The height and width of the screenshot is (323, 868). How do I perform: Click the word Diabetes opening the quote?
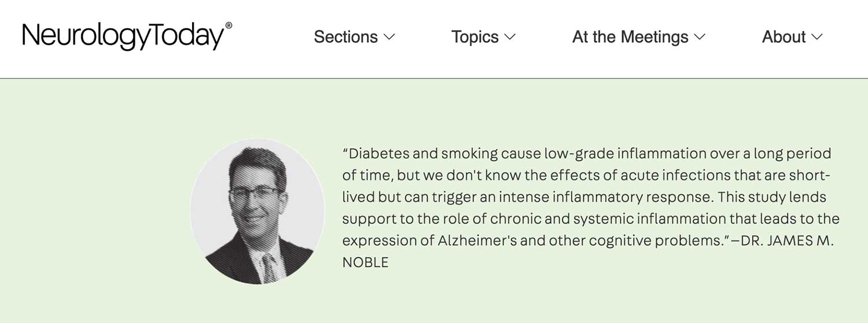tap(378, 154)
